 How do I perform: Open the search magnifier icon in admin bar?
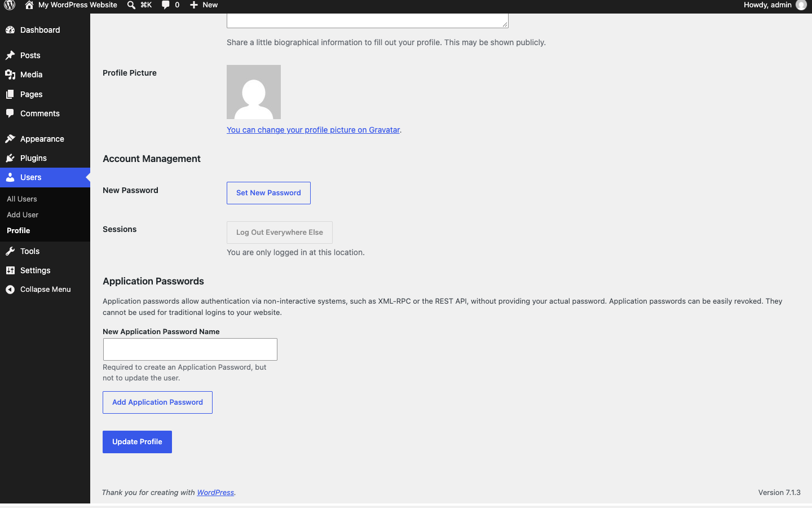pos(131,5)
